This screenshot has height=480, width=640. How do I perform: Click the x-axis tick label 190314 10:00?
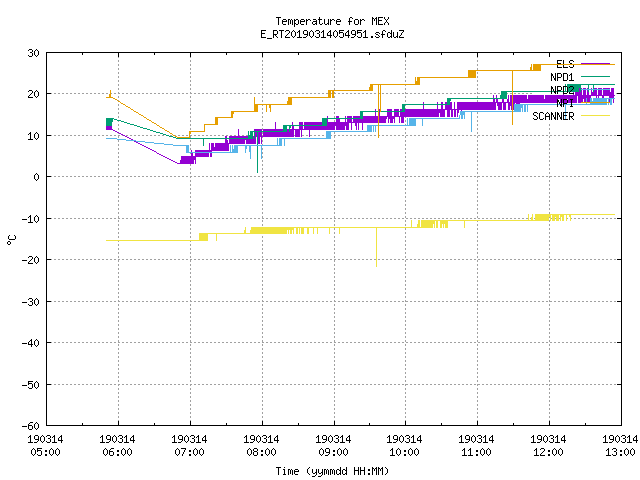point(404,446)
